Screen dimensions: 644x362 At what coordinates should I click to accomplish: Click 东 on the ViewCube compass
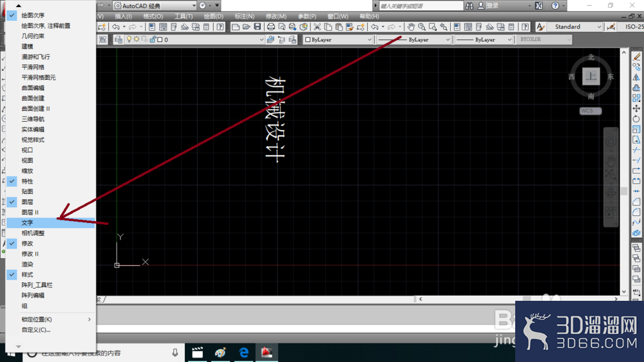(x=611, y=77)
